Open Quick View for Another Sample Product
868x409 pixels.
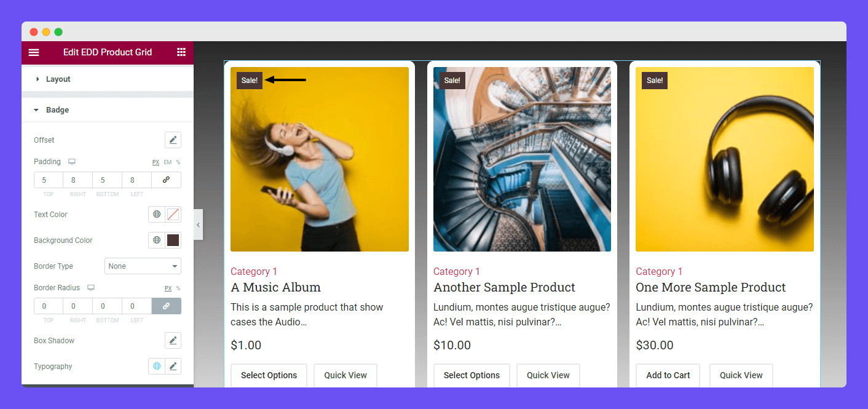pos(548,375)
